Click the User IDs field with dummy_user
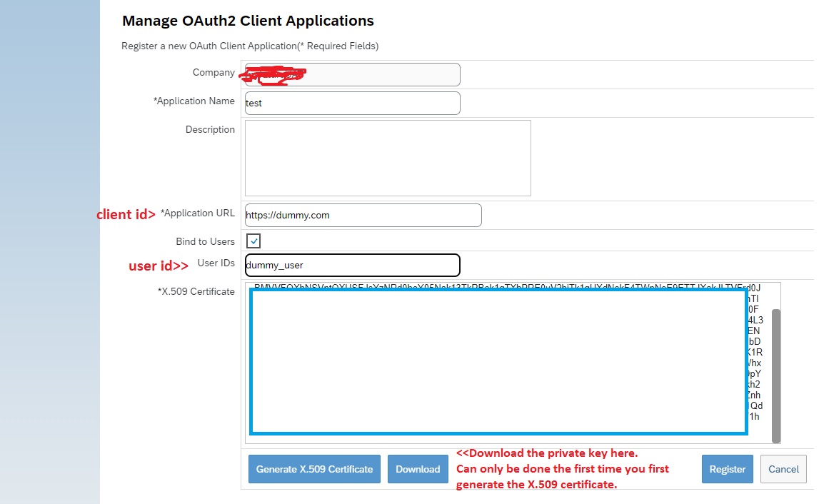 pyautogui.click(x=352, y=265)
